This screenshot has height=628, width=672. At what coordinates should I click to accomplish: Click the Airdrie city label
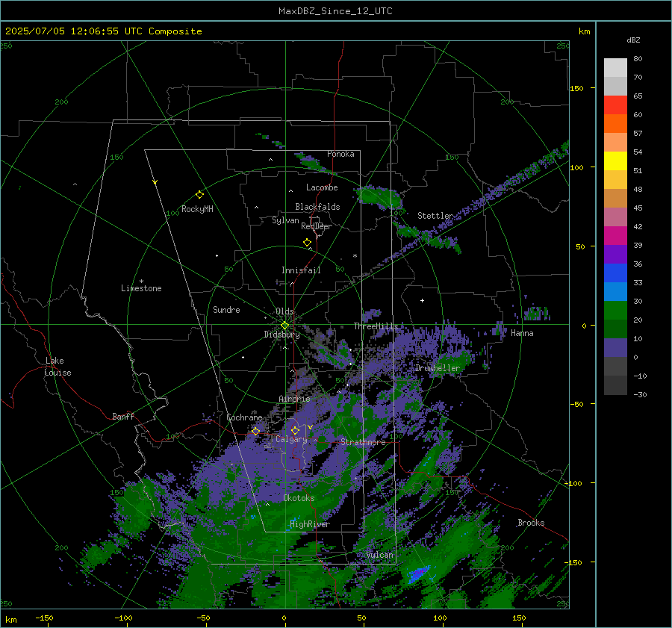pyautogui.click(x=294, y=399)
